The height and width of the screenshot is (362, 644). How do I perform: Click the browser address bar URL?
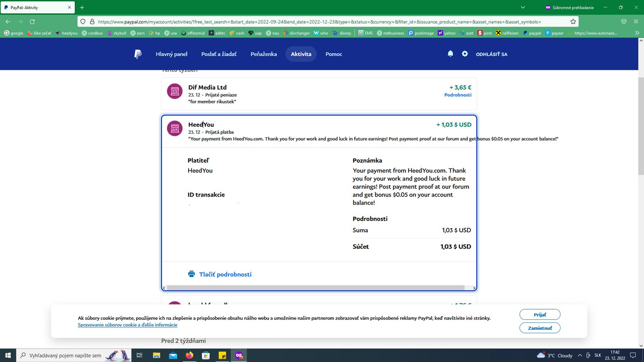[319, 22]
